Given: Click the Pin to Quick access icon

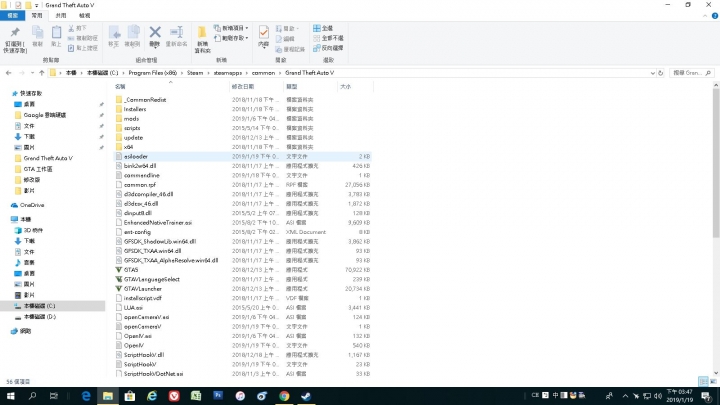Looking at the screenshot, I should [x=15, y=33].
